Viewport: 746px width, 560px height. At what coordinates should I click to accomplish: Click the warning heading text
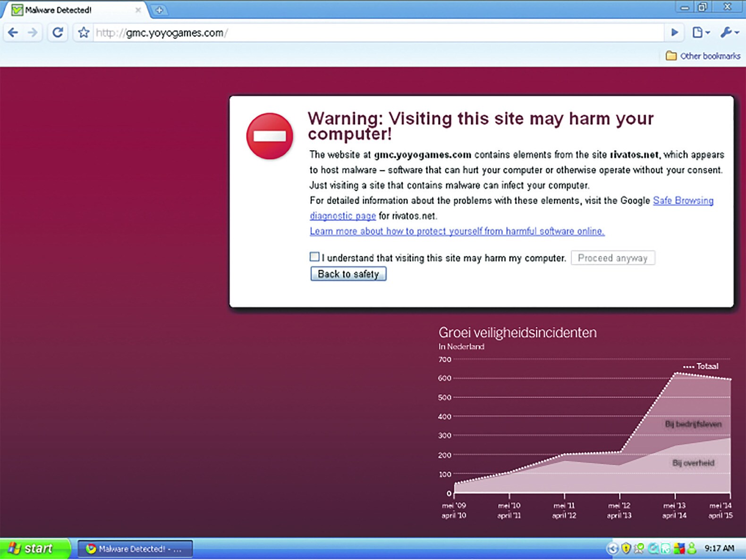click(x=481, y=126)
